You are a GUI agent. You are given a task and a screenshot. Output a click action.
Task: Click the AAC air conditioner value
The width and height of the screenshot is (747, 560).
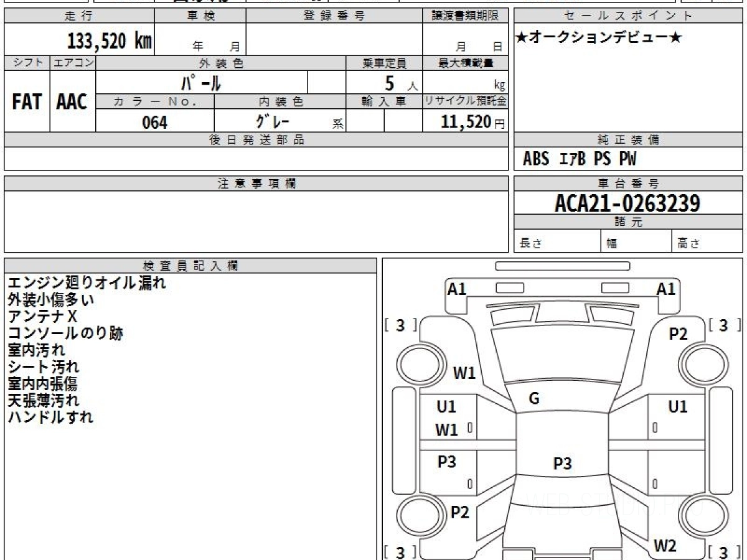(72, 102)
